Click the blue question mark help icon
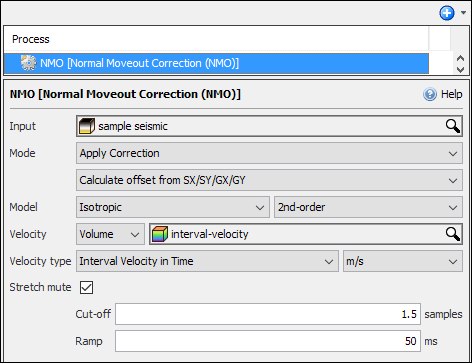Viewport: 472px width, 363px height. pyautogui.click(x=430, y=94)
